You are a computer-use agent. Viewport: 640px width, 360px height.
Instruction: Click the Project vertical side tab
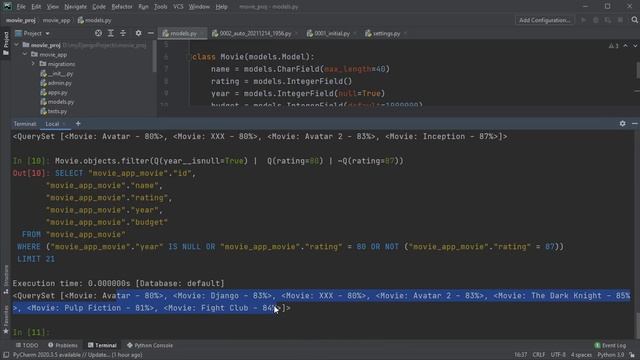(6, 43)
